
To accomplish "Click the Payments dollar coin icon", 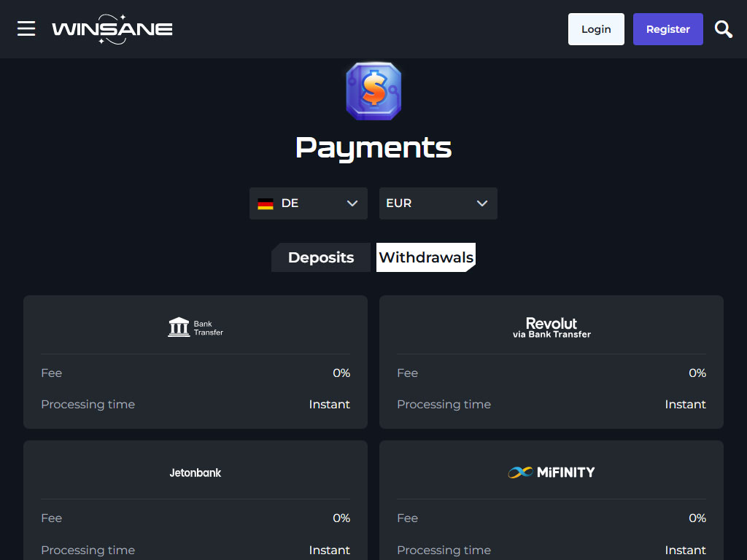I will (373, 91).
